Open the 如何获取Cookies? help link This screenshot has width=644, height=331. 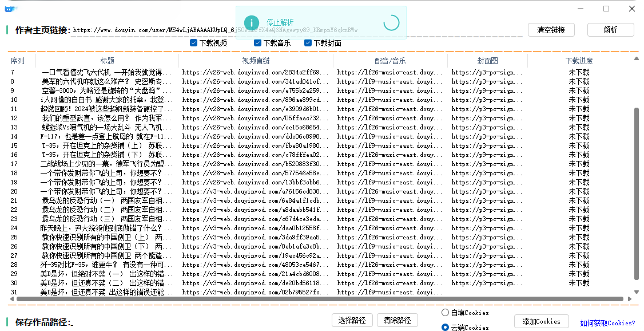click(607, 324)
